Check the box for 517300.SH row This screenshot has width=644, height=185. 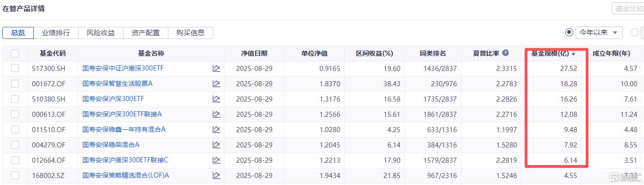click(x=15, y=69)
